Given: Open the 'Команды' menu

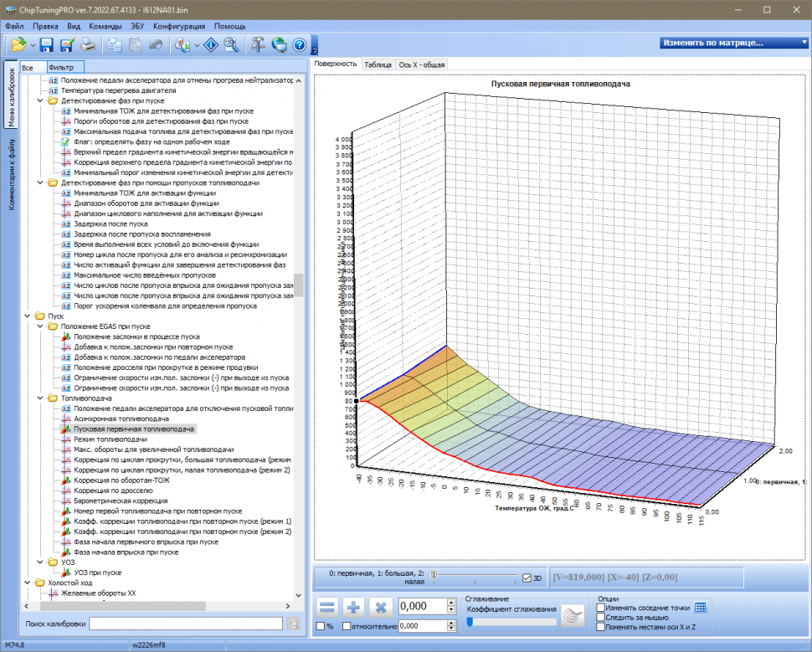Looking at the screenshot, I should 105,26.
